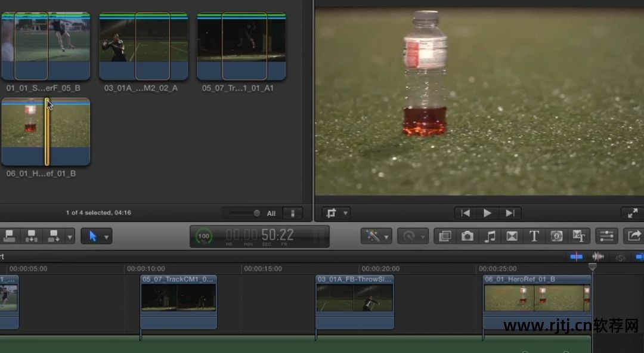The height and width of the screenshot is (353, 644).
Task: Select timeline clip 06_01_HeroRef_01_B
Action: point(537,302)
